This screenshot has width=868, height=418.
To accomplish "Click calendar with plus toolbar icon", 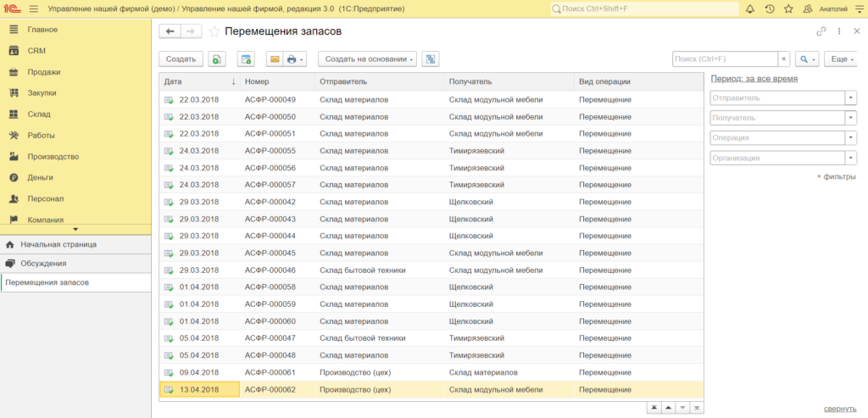I will tap(247, 59).
